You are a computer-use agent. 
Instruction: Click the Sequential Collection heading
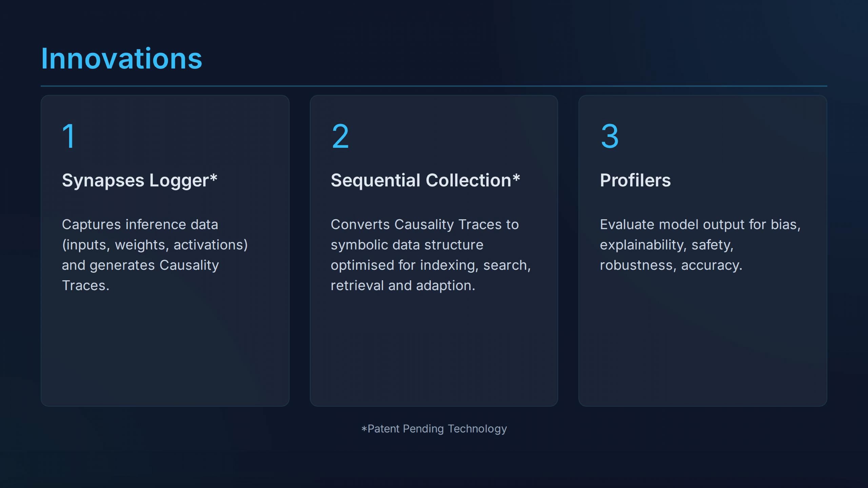click(420, 180)
